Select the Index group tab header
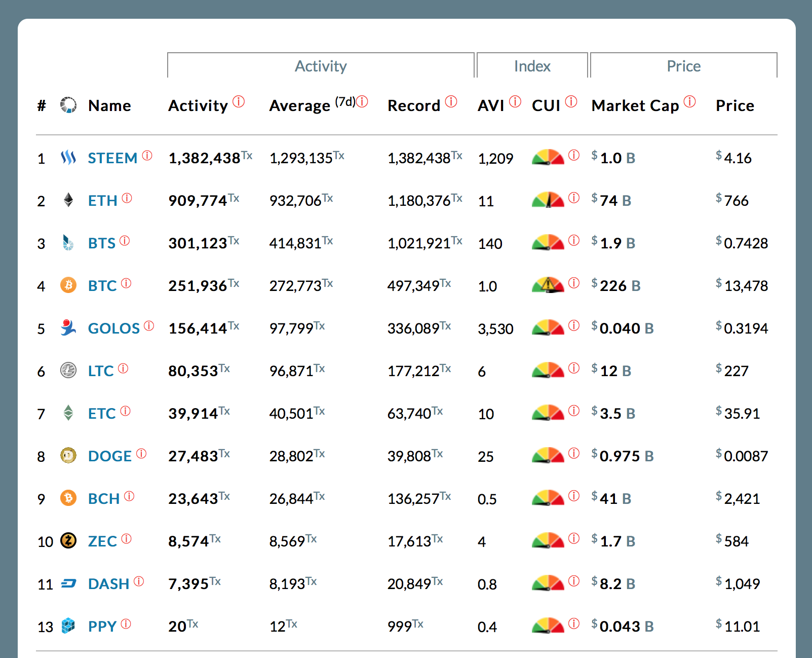 (532, 65)
